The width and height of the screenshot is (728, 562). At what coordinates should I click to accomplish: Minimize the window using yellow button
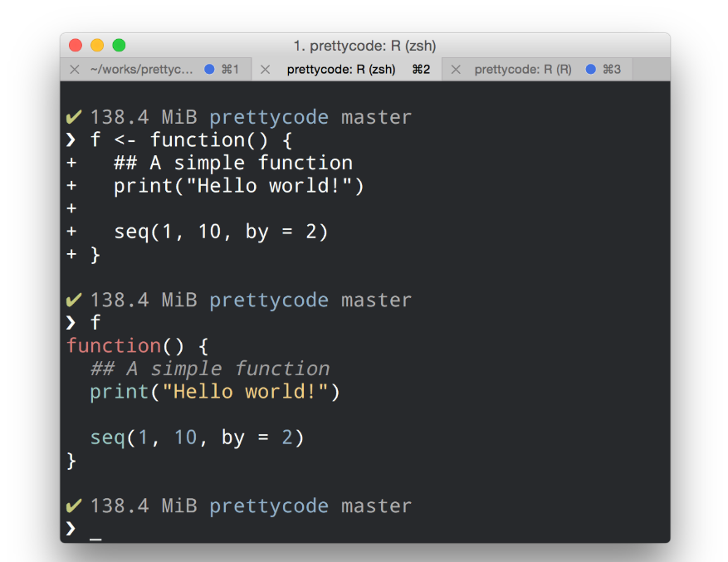coord(97,46)
